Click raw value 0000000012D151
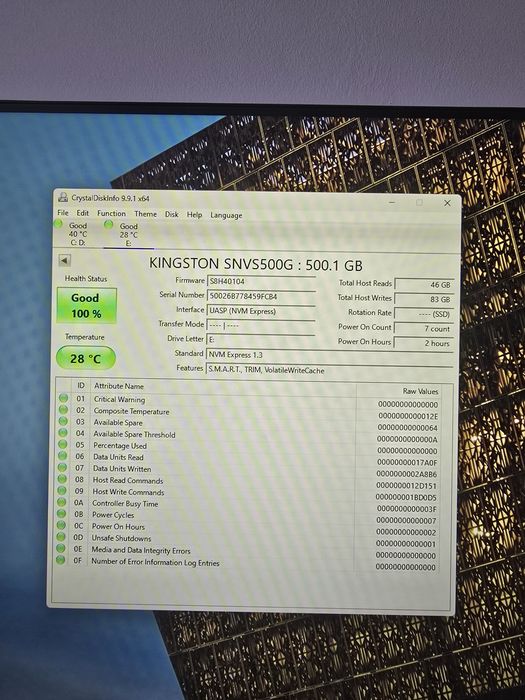This screenshot has height=700, width=525. pos(407,486)
